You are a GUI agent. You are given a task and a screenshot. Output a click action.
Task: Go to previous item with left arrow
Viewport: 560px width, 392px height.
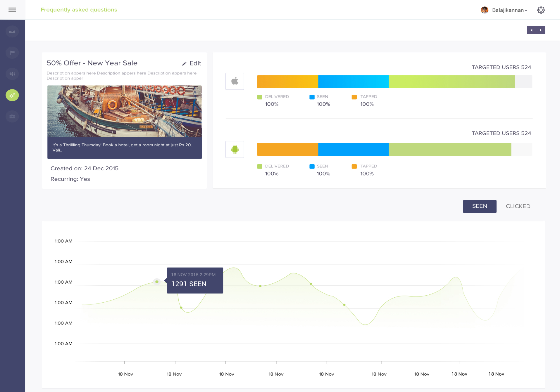(x=531, y=30)
